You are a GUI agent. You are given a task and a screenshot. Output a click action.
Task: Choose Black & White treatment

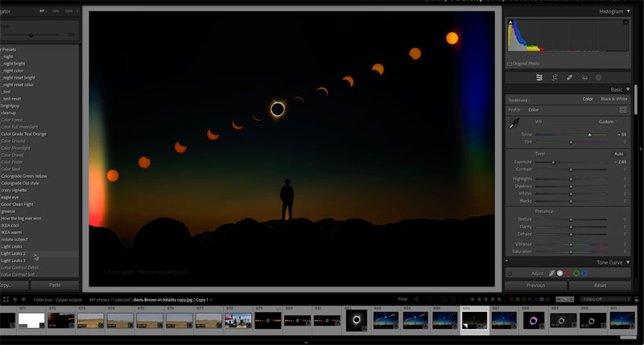pos(613,99)
